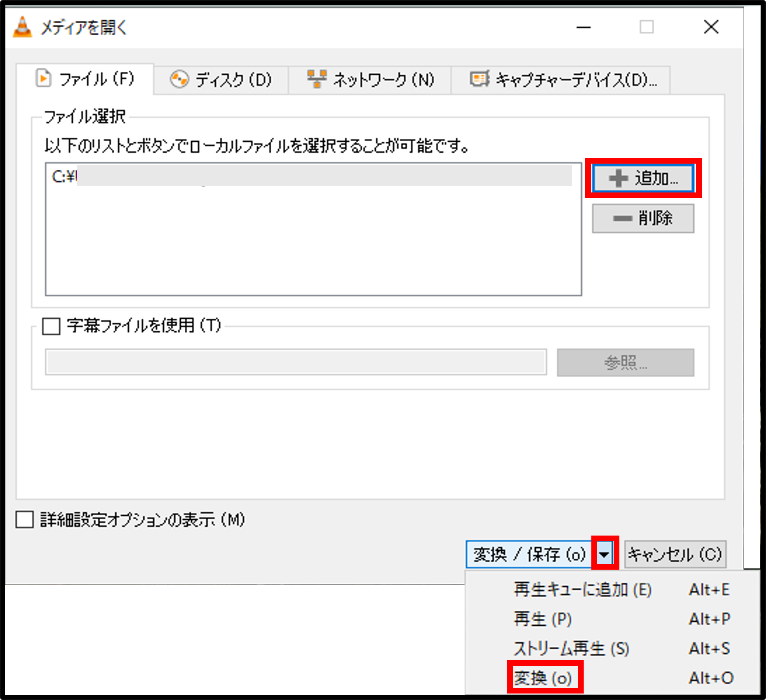The width and height of the screenshot is (766, 700).
Task: Click the minus icon on 削除 button
Action: 622,219
